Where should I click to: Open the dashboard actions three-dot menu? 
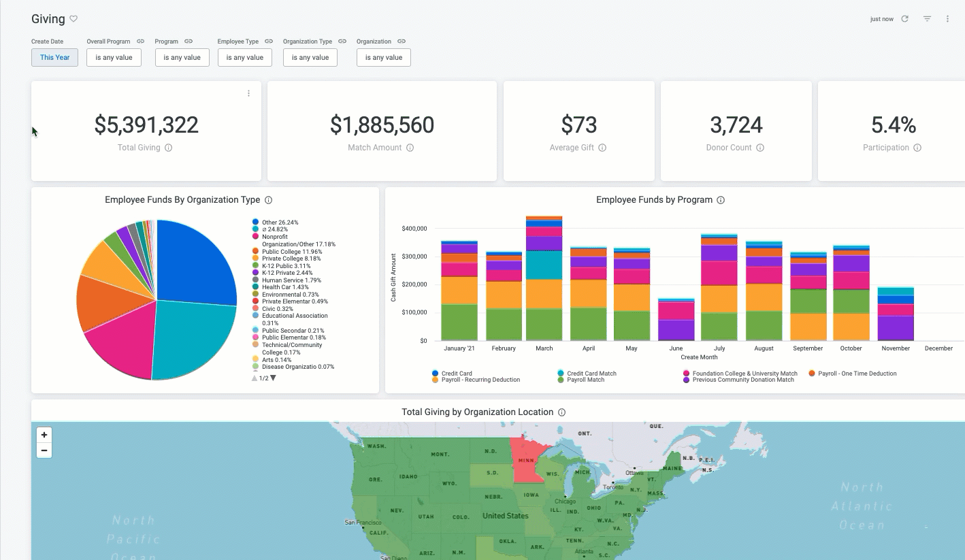(x=947, y=19)
